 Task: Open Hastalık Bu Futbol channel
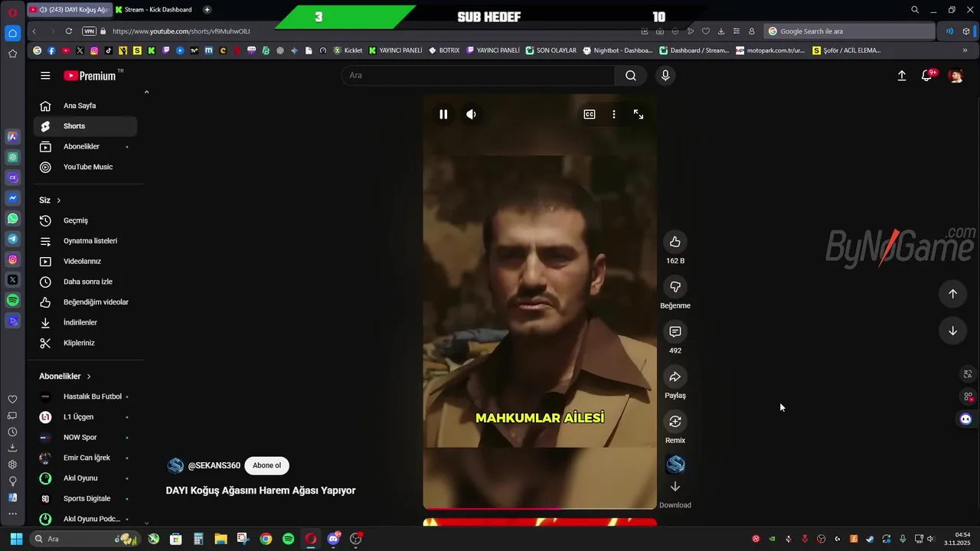[85, 396]
